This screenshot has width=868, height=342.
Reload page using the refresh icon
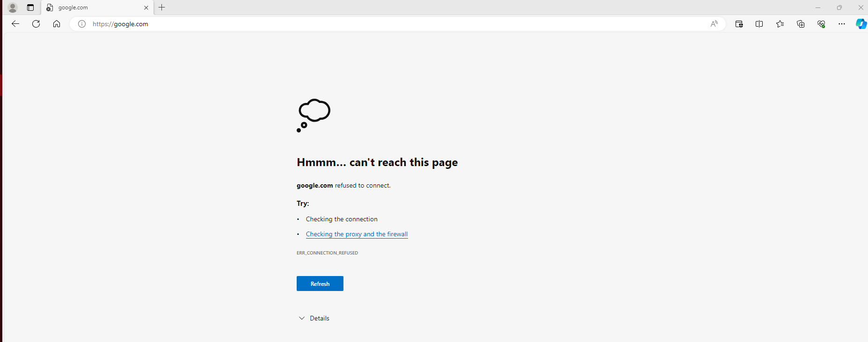point(36,24)
